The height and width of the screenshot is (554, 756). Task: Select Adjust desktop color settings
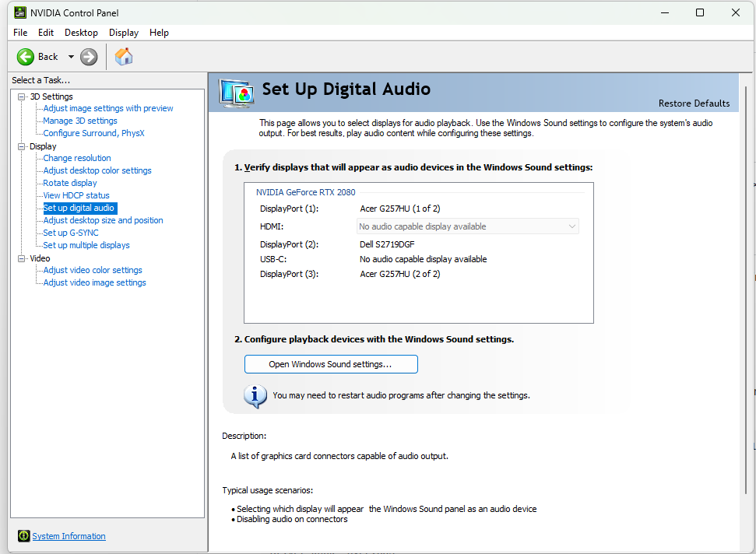click(97, 170)
